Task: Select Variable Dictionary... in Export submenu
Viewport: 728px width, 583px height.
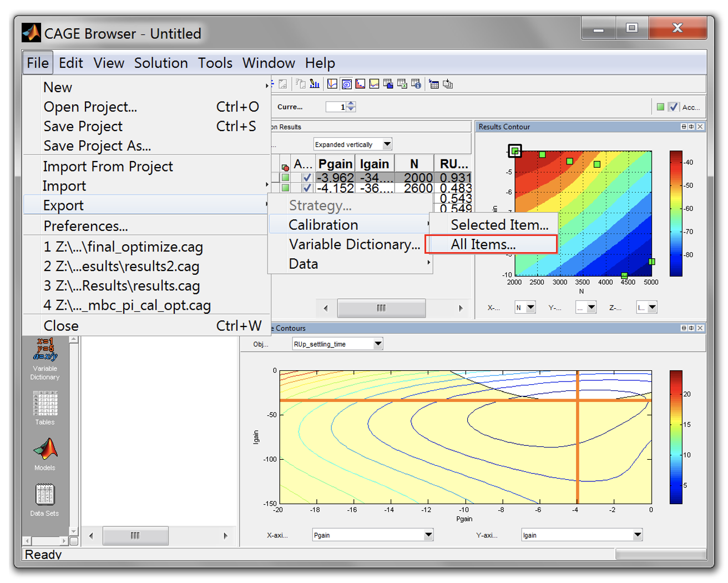Action: [351, 244]
